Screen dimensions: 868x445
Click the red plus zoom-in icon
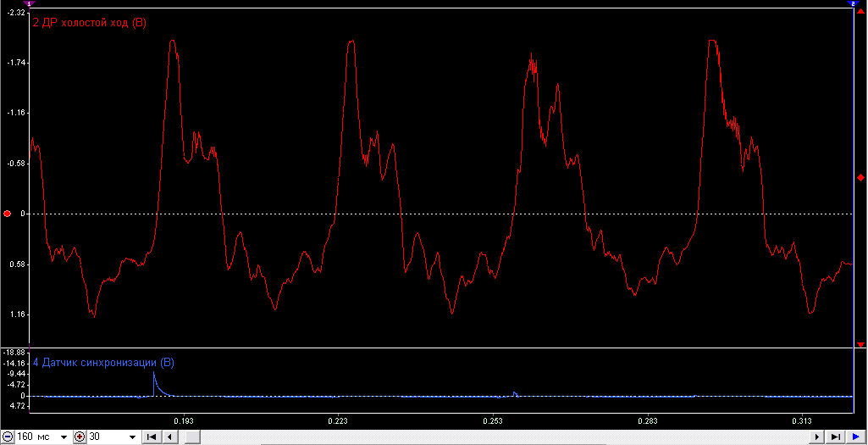pos(79,437)
